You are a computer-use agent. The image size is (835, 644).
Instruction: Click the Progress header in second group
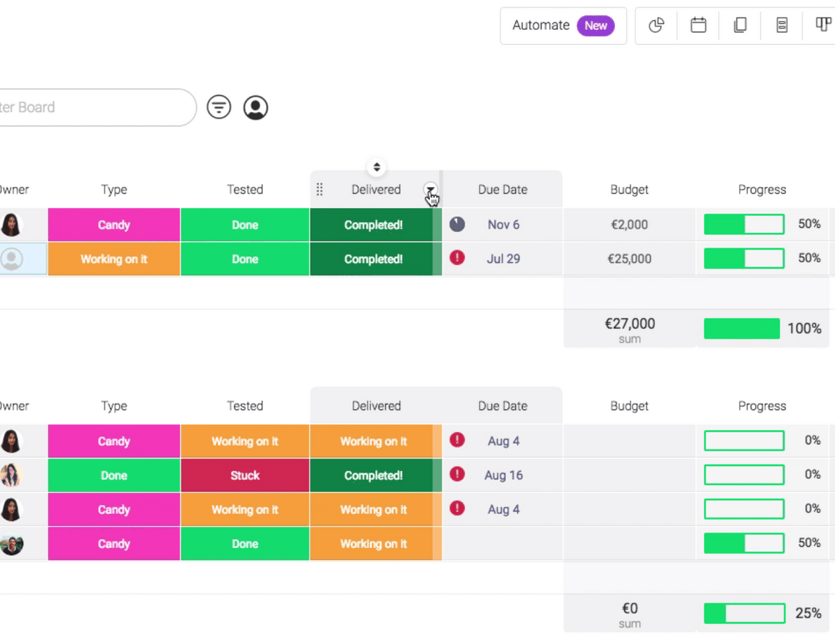click(x=762, y=406)
